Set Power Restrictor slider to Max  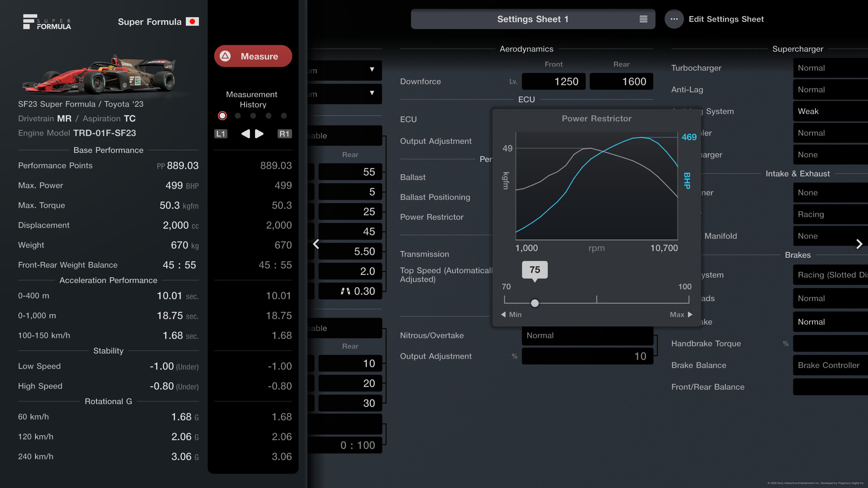[681, 314]
